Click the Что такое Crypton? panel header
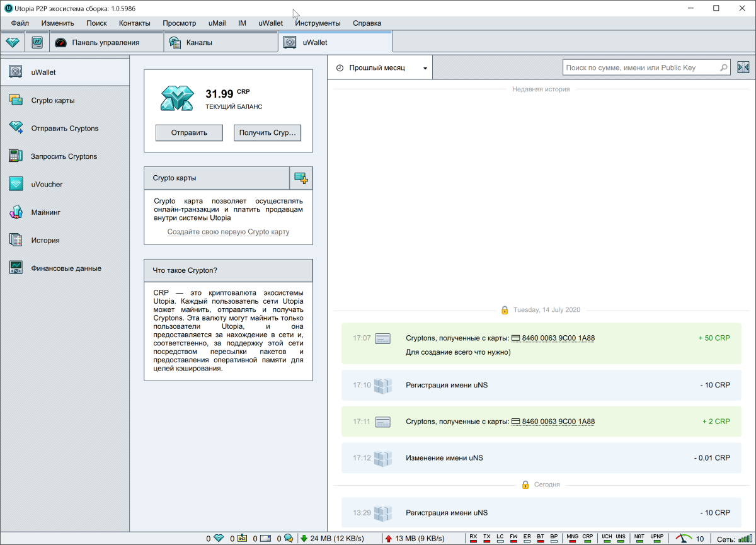756x545 pixels. (x=228, y=270)
